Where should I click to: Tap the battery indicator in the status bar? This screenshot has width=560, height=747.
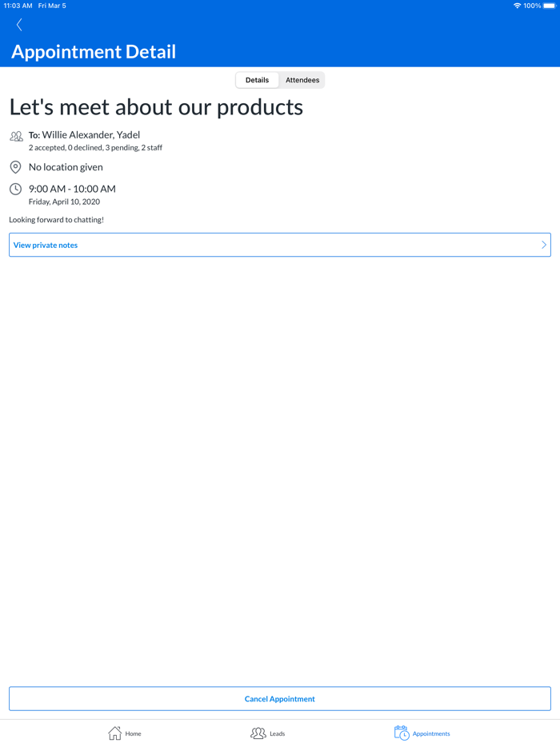(x=547, y=5)
